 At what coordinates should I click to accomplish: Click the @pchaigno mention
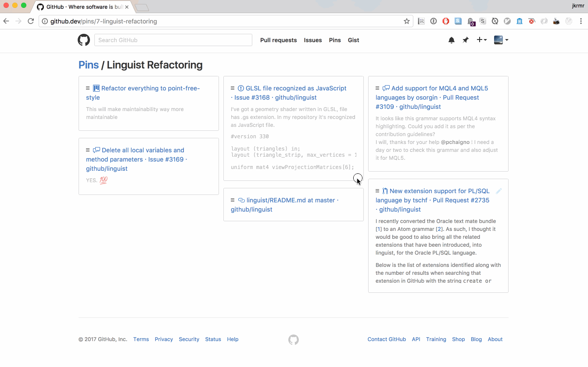tap(455, 142)
